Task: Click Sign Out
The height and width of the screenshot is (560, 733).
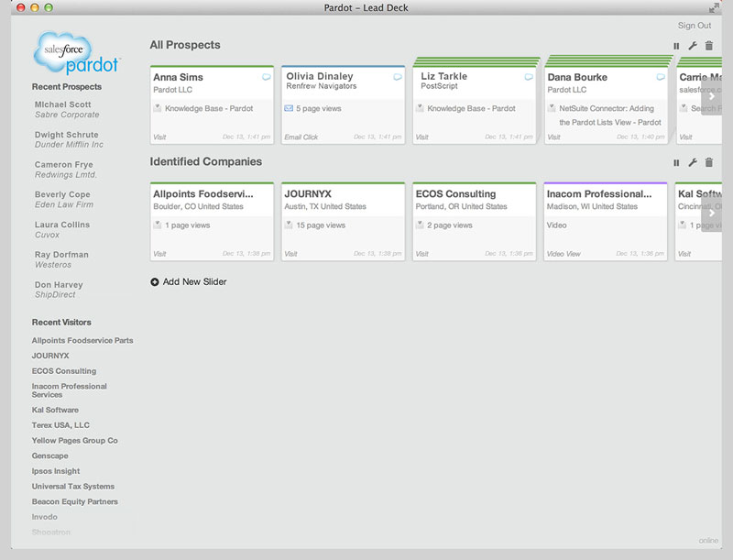Action: [x=695, y=26]
